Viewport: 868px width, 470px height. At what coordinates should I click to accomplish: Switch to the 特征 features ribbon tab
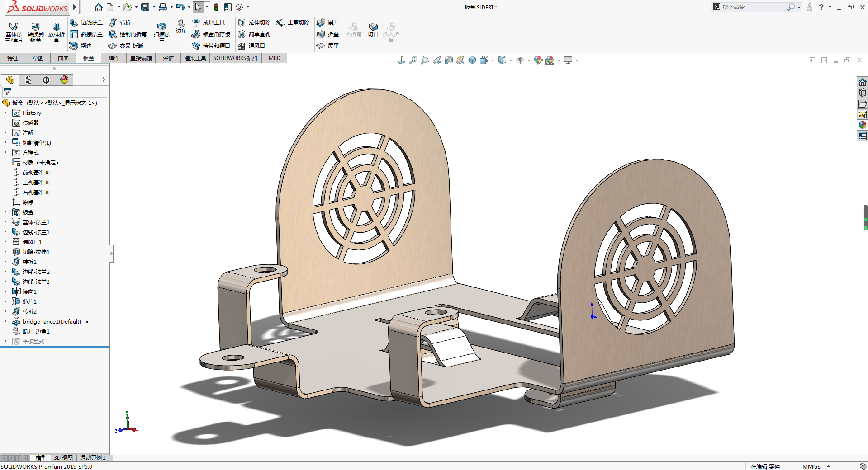pyautogui.click(x=13, y=58)
